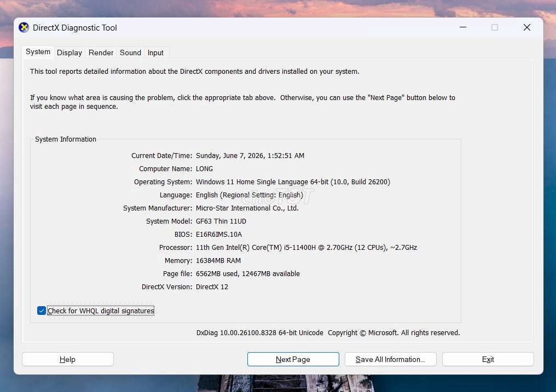Screen dimensions: 556x392
Task: Click the 'DxDiag 10.00.26100.8328 64-bit Unicode' text
Action: (x=259, y=333)
